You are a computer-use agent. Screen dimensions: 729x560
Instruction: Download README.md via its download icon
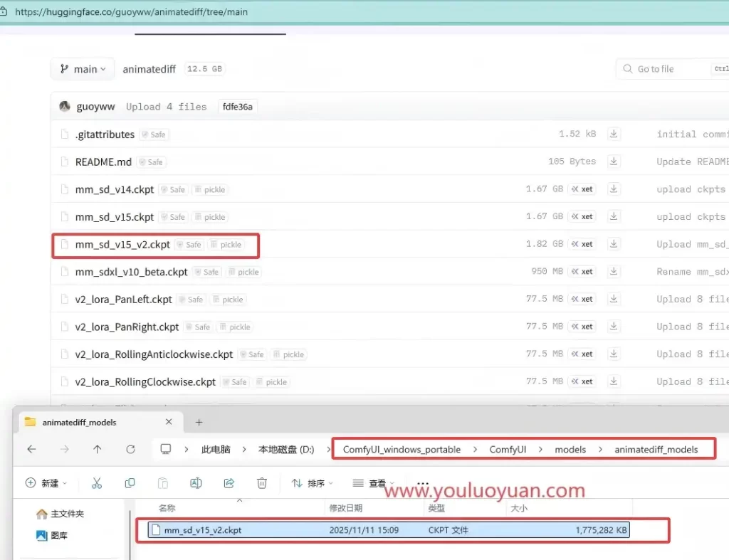pos(614,162)
